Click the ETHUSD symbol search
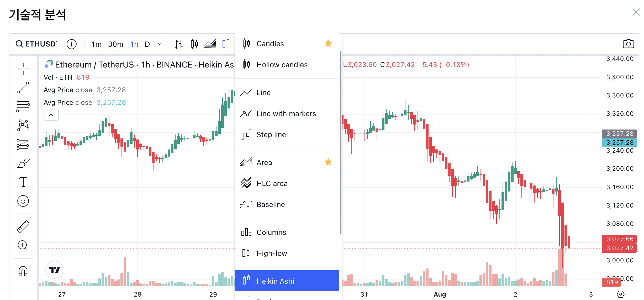The height and width of the screenshot is (300, 644). point(36,44)
